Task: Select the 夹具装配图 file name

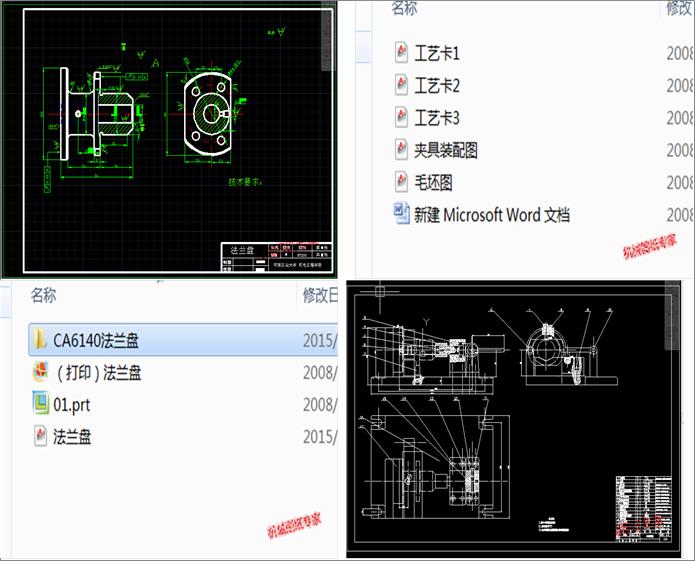Action: click(445, 151)
